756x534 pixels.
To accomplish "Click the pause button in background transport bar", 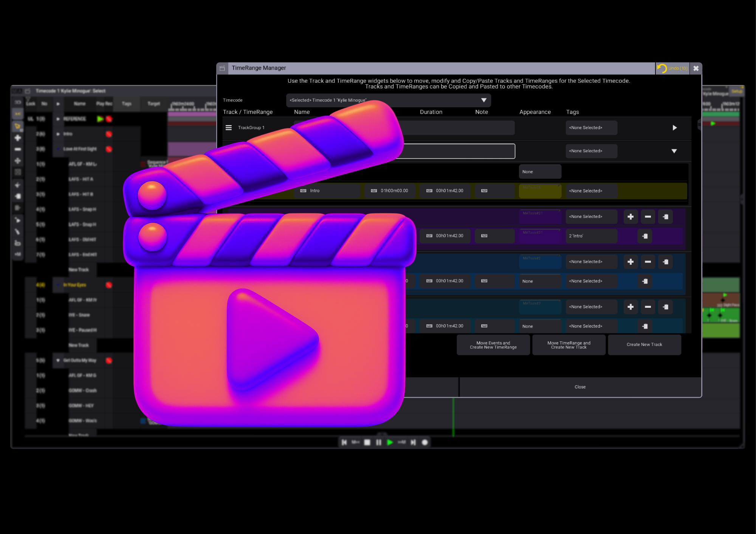I will 378,442.
